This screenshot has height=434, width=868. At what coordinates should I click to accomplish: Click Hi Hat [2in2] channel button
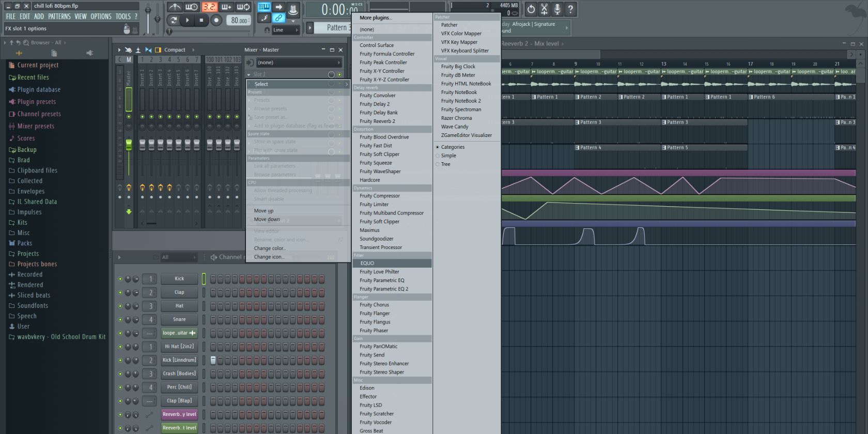pyautogui.click(x=179, y=347)
